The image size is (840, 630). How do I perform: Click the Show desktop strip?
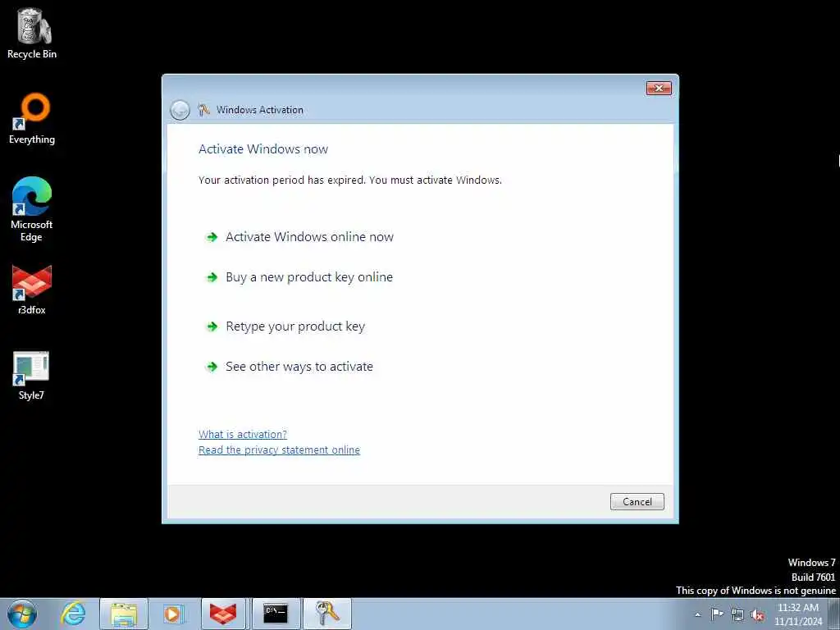pyautogui.click(x=834, y=614)
